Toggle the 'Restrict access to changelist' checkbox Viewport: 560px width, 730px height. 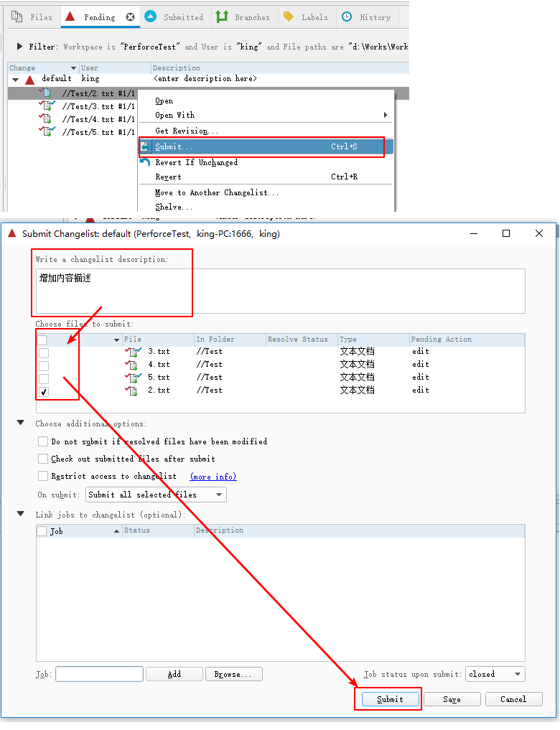(x=43, y=476)
